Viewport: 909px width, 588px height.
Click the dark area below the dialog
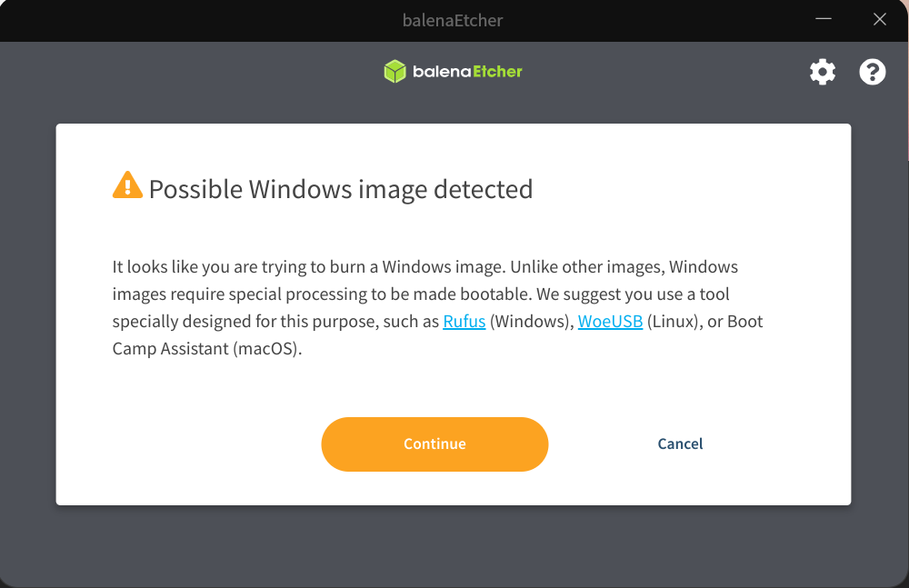454,545
